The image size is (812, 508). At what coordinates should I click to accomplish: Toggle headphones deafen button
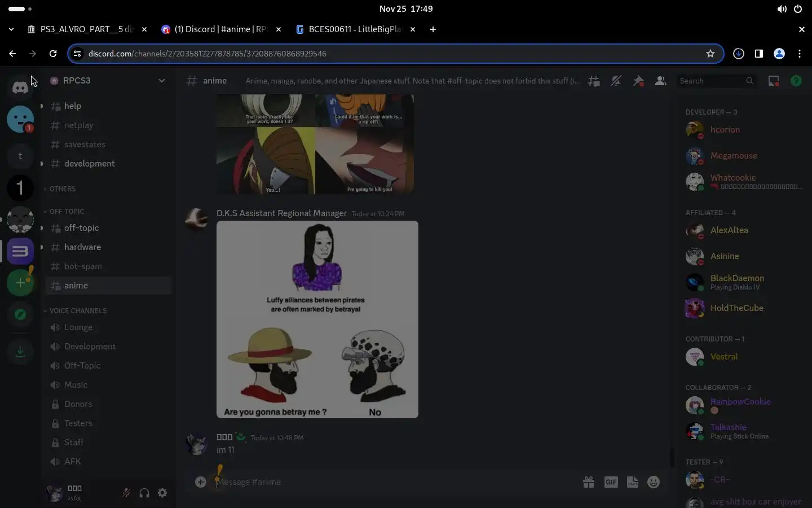pos(144,493)
